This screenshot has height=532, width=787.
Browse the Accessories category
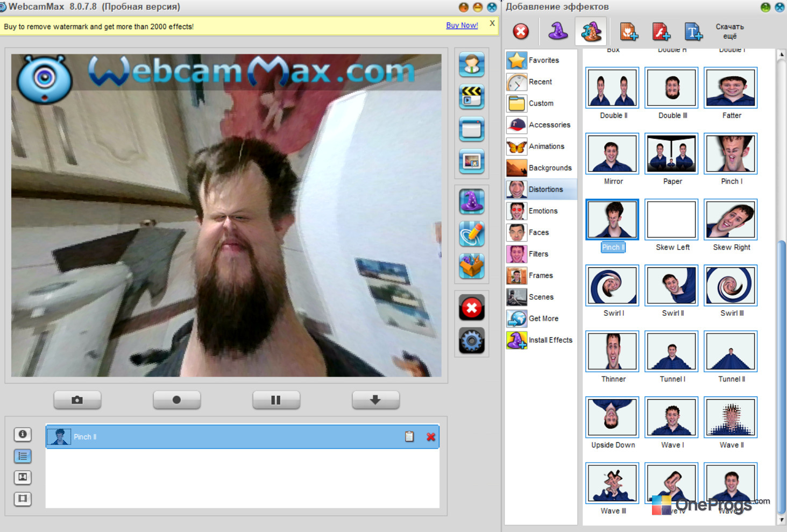coord(541,125)
